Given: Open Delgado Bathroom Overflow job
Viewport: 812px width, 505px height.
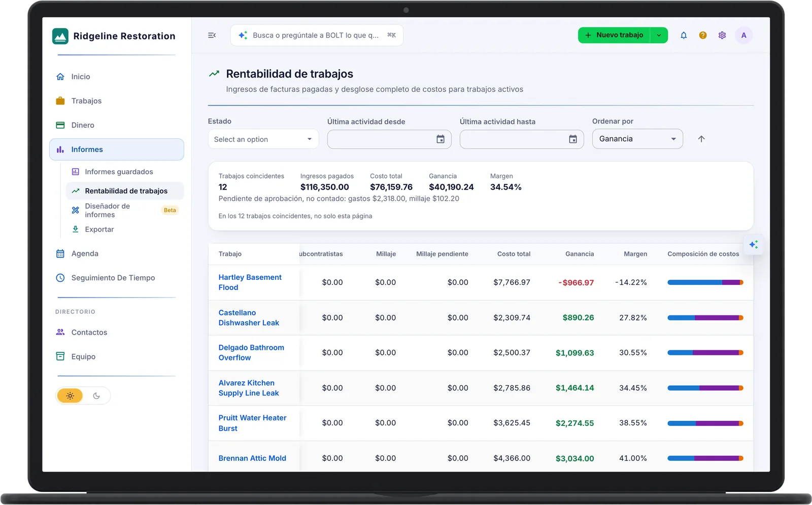Looking at the screenshot, I should (x=251, y=353).
